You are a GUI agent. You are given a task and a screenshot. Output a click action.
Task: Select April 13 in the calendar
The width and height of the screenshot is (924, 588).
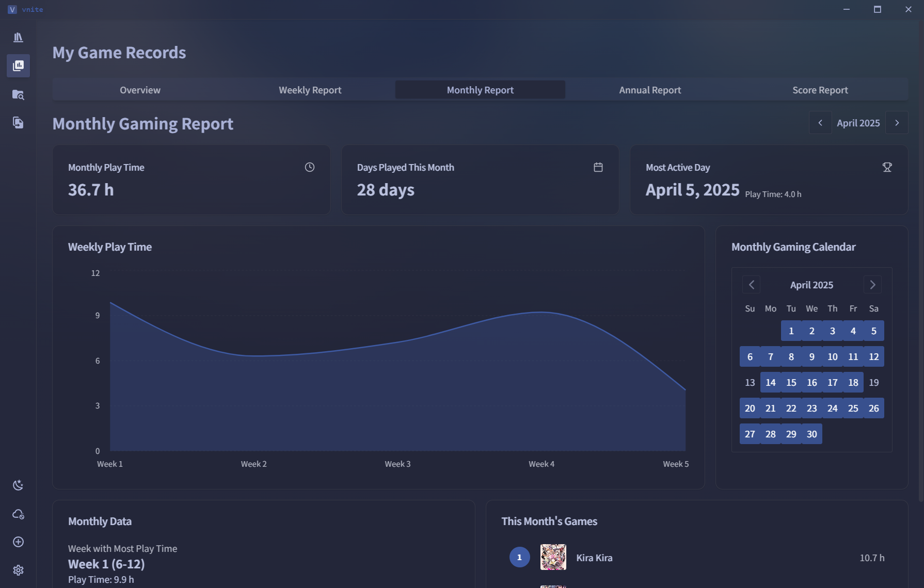(x=750, y=382)
